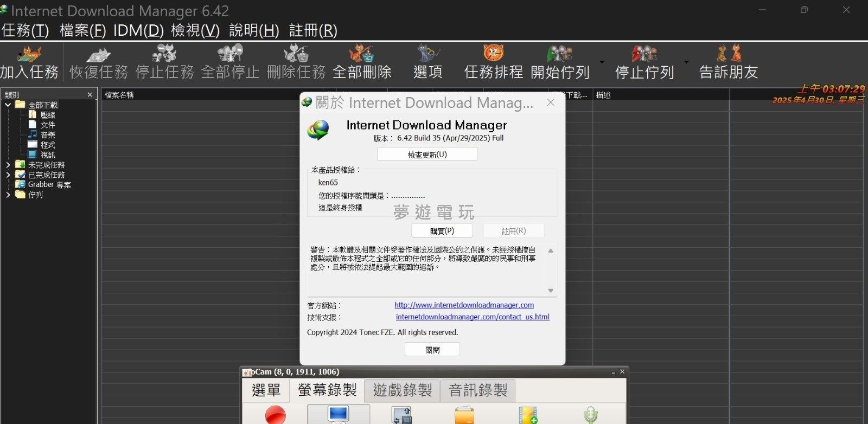Open the 開始佇列 dropdown arrow
This screenshot has width=868, height=424.
602,62
